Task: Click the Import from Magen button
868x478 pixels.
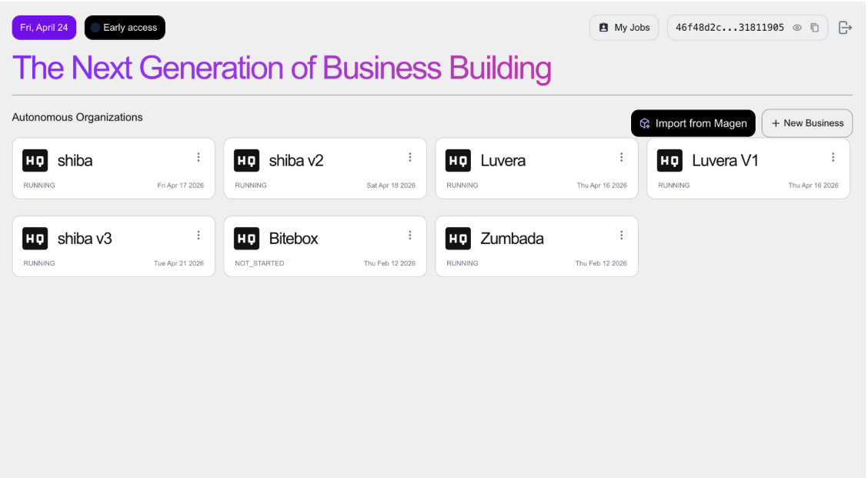Action: (x=693, y=123)
